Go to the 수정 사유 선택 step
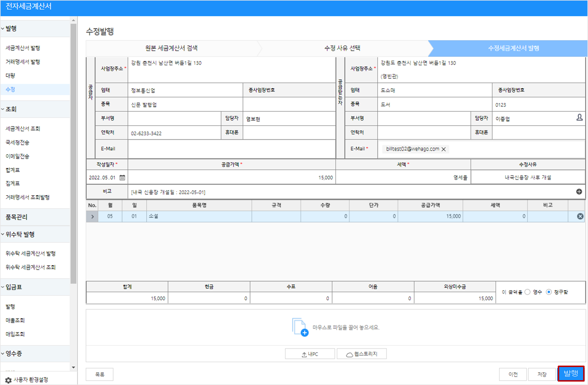Screen dimensions: 588x385 pyautogui.click(x=342, y=48)
